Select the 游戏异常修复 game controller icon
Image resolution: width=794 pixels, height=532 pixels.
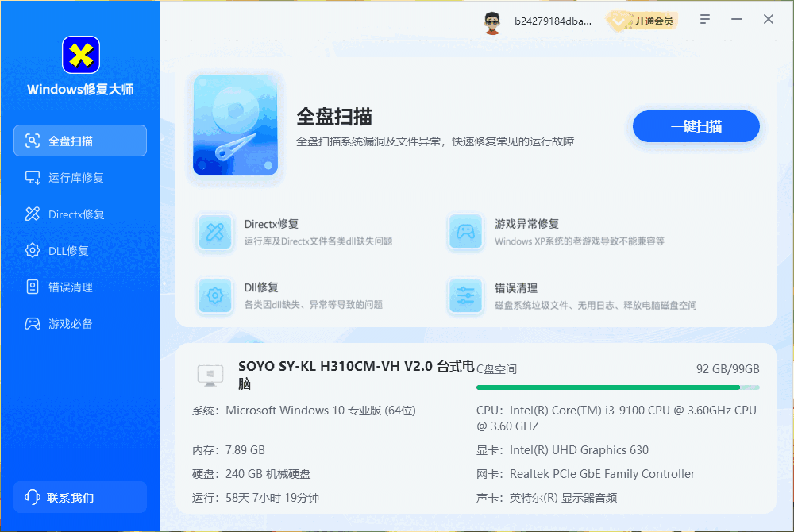465,231
